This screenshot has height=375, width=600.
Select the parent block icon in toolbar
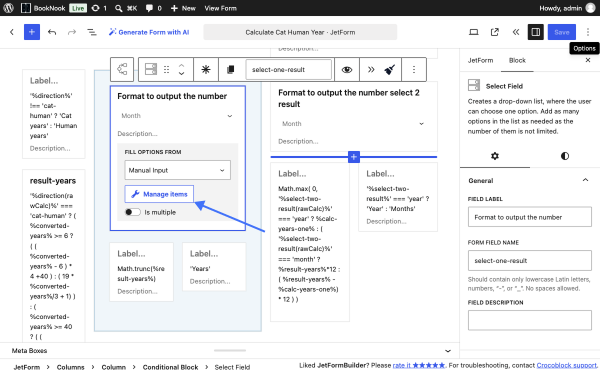point(122,69)
